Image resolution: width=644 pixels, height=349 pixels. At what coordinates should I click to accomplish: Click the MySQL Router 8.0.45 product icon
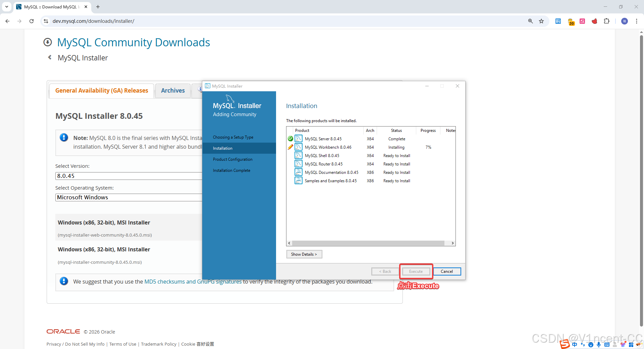[299, 164]
